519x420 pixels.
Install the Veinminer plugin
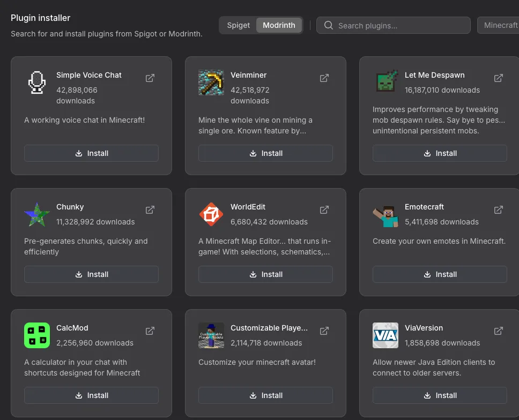pos(265,153)
